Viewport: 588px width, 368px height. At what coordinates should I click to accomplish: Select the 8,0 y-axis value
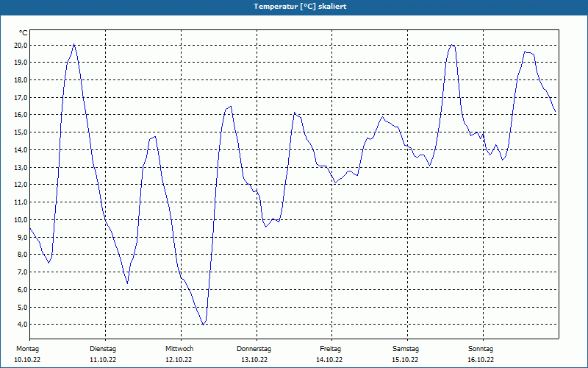[22, 254]
